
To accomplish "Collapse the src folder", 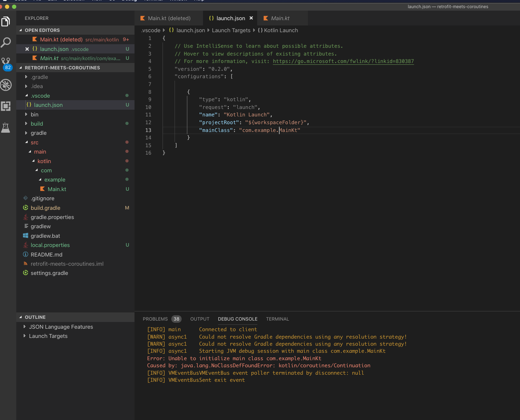I will 27,142.
